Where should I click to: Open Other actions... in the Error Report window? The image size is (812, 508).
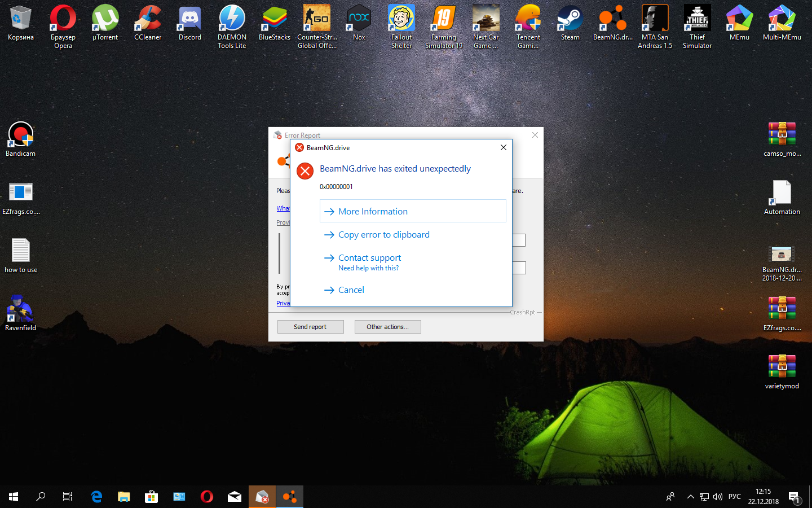[x=387, y=327]
